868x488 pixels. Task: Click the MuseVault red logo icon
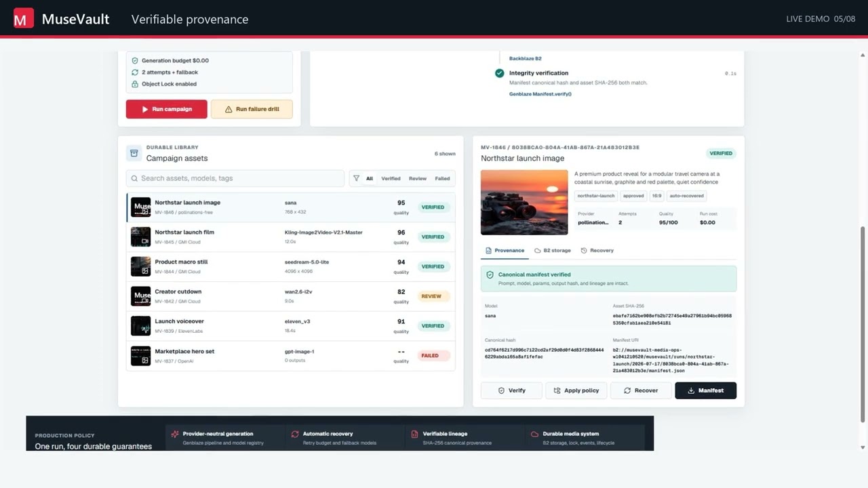click(x=24, y=19)
